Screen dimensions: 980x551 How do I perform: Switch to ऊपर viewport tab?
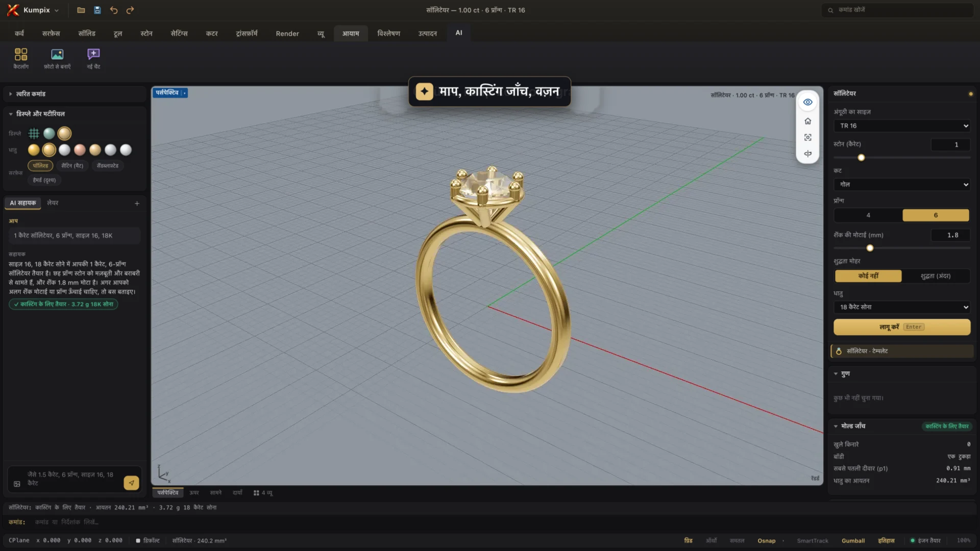click(x=194, y=493)
